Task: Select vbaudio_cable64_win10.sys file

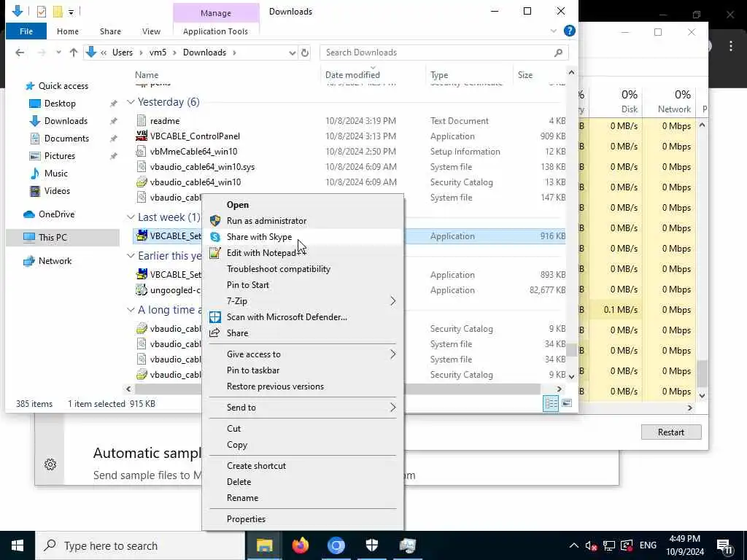Action: (x=202, y=167)
